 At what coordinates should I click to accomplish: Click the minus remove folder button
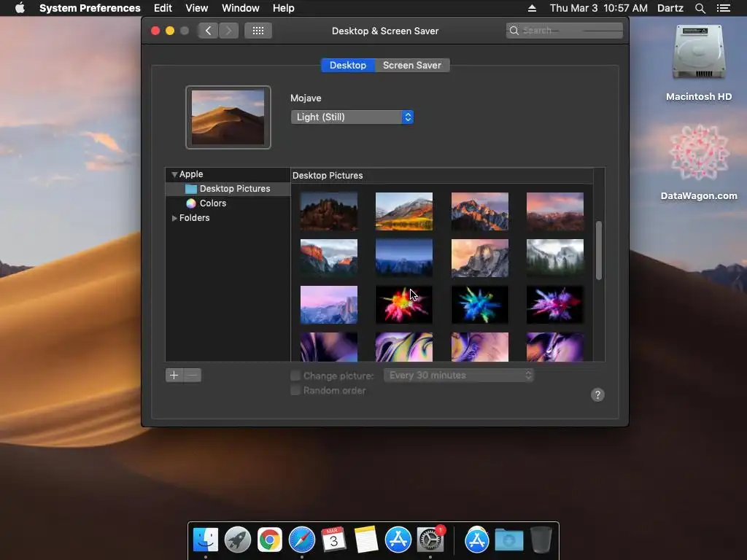click(x=193, y=376)
